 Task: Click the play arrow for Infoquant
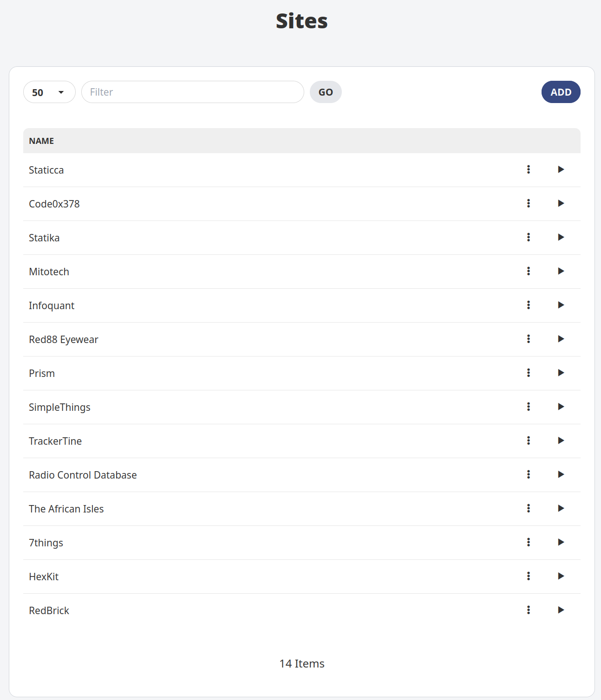point(561,305)
